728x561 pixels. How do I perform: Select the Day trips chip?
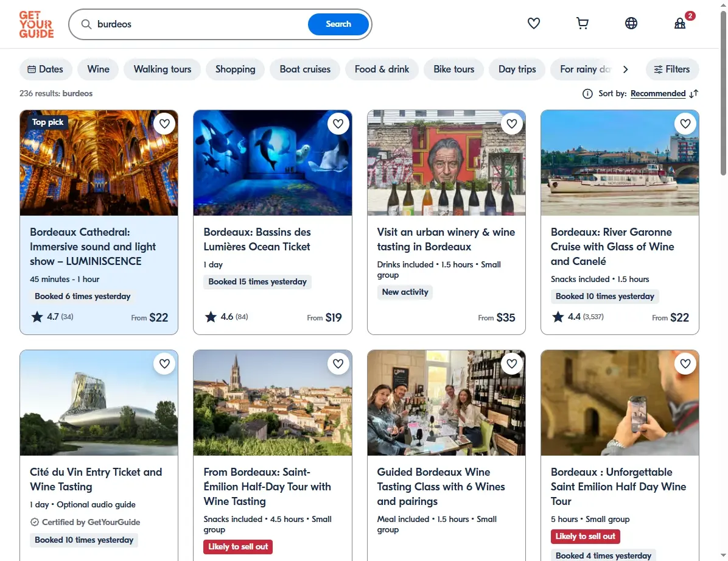point(517,69)
